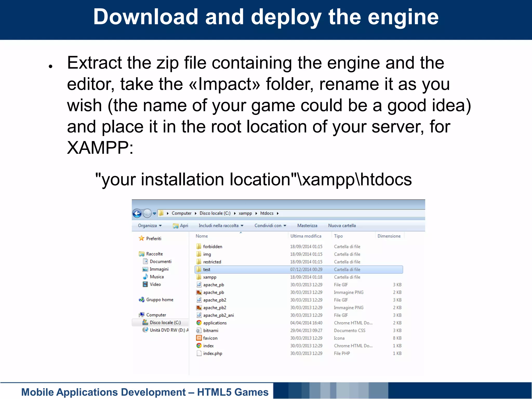Click Disco locale (C:) in breadcrumb
Image resolution: width=532 pixels, height=399 pixels.
click(215, 213)
